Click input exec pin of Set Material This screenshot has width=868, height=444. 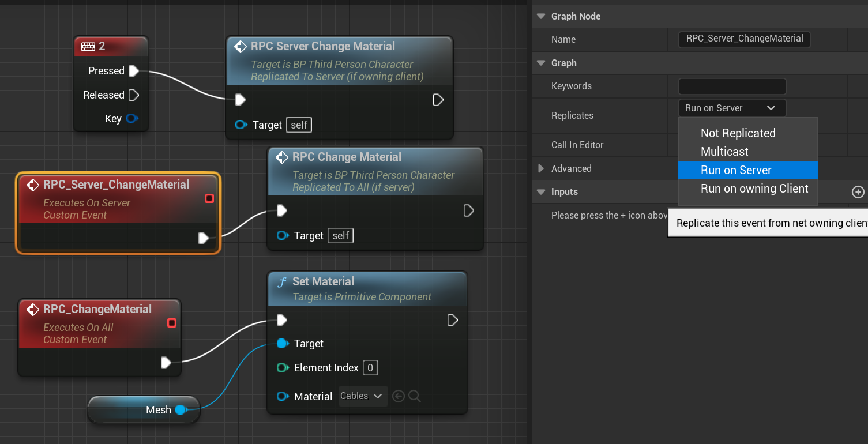pyautogui.click(x=282, y=320)
